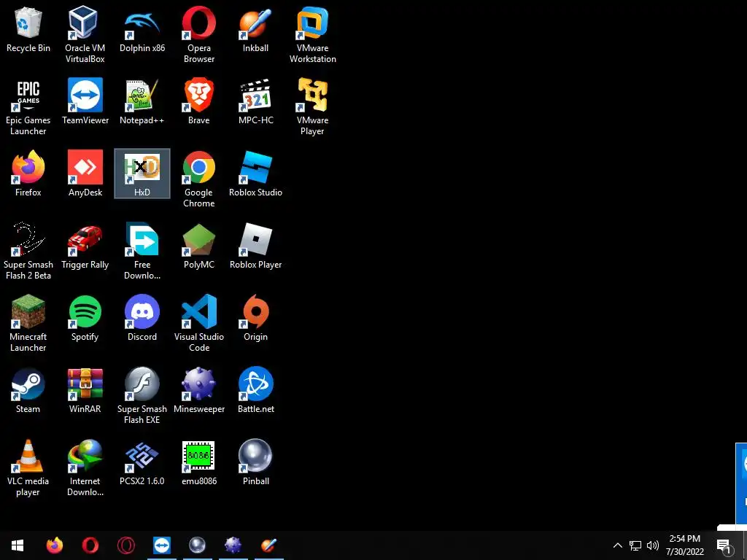Image resolution: width=747 pixels, height=560 pixels.
Task: Click the outlined Opera GX taskbar icon
Action: click(x=125, y=545)
